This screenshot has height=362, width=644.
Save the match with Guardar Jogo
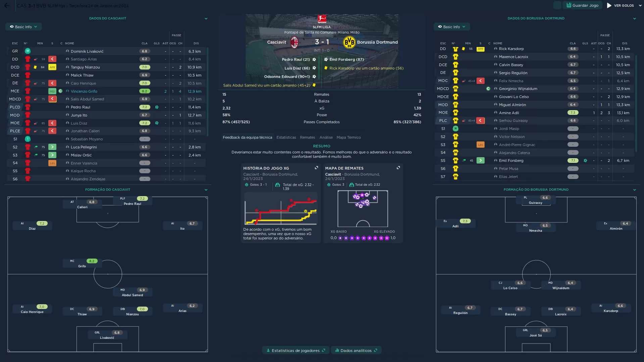click(x=582, y=5)
